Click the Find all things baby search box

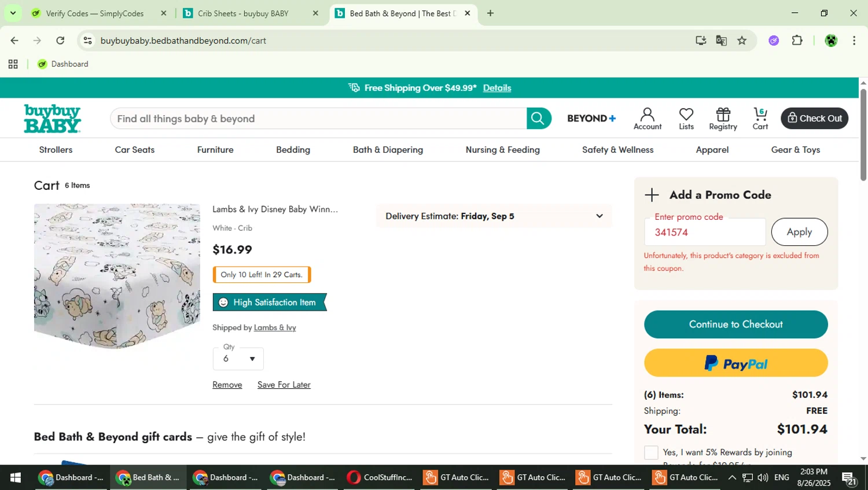pyautogui.click(x=318, y=119)
